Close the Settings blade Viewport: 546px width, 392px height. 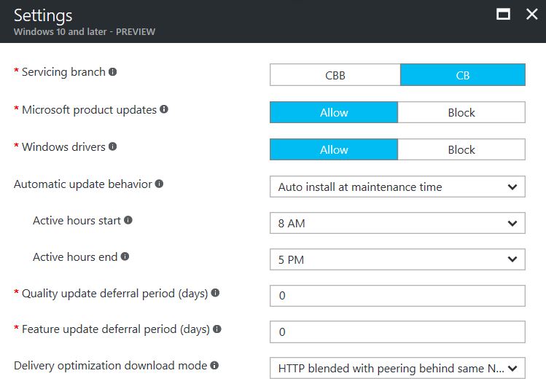click(531, 15)
